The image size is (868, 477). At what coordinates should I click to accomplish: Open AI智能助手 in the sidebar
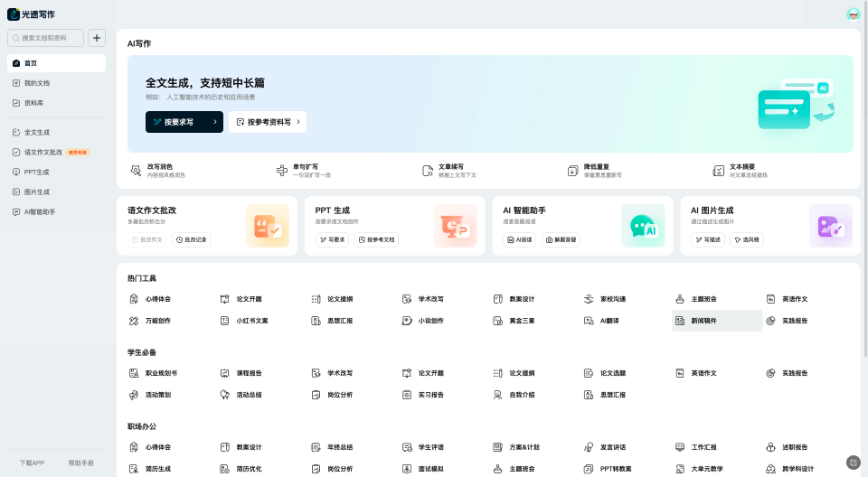click(56, 212)
